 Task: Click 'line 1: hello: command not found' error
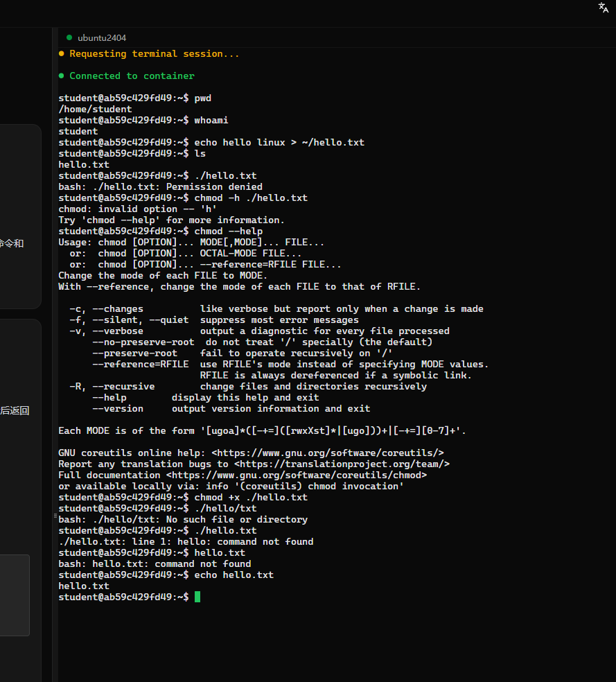pos(186,542)
